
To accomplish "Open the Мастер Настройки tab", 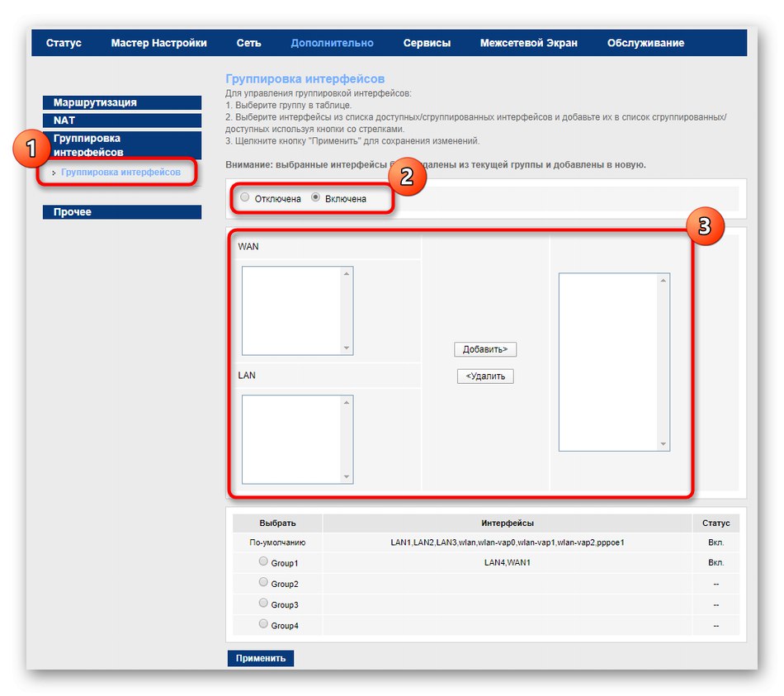I will (158, 43).
